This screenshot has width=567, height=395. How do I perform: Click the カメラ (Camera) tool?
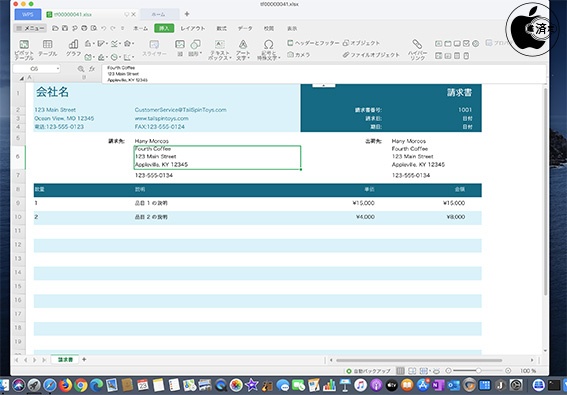click(299, 55)
